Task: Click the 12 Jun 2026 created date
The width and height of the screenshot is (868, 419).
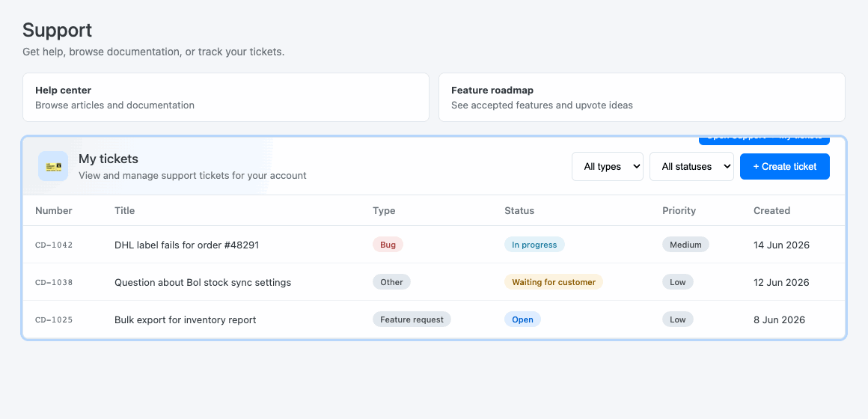Action: (x=781, y=282)
